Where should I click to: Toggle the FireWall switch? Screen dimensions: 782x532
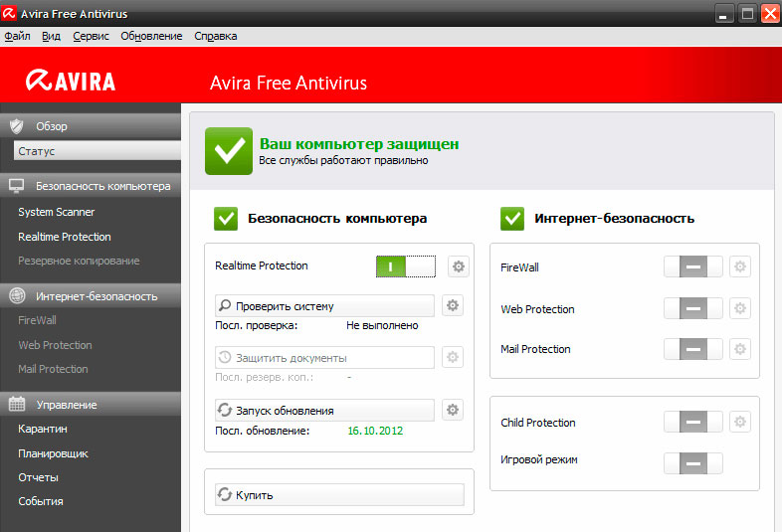692,266
